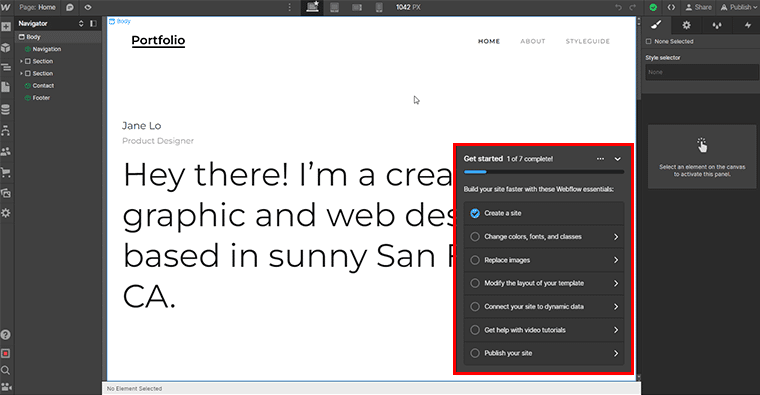Click HOME in the site nav

click(x=489, y=42)
